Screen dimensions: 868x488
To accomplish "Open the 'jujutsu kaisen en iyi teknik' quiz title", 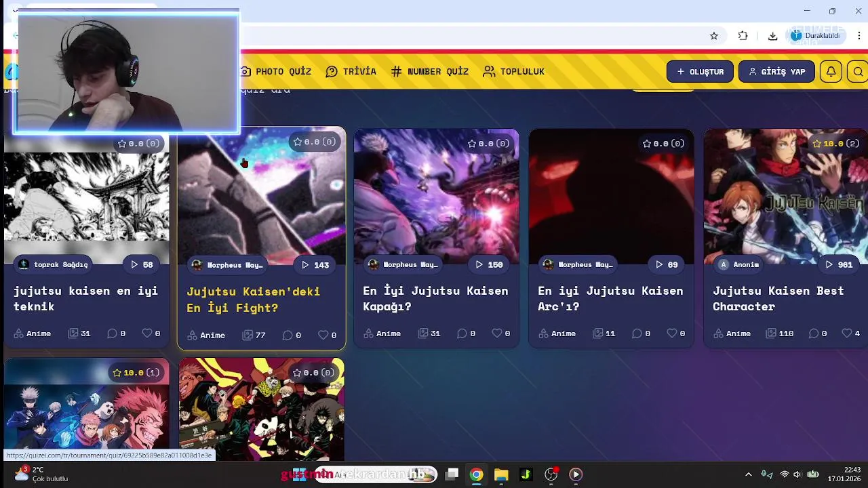I will point(85,298).
